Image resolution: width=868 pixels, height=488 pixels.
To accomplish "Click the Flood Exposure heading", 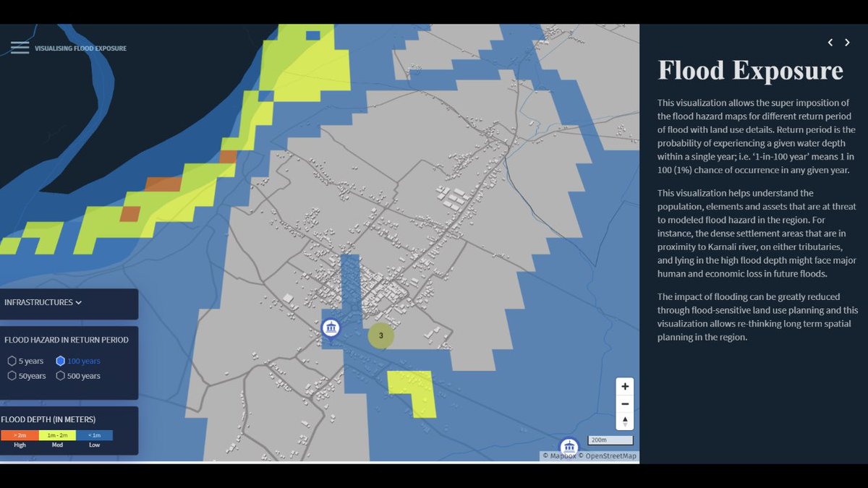I will (750, 70).
